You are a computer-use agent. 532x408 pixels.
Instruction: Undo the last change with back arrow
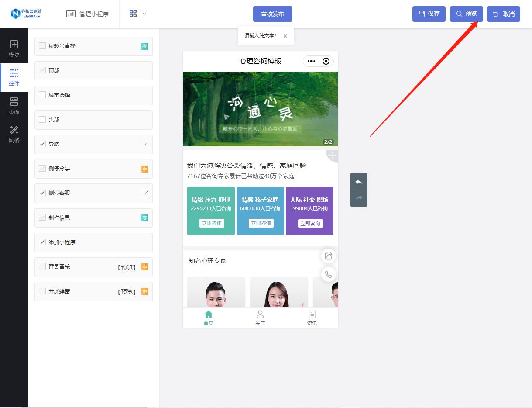click(x=359, y=182)
